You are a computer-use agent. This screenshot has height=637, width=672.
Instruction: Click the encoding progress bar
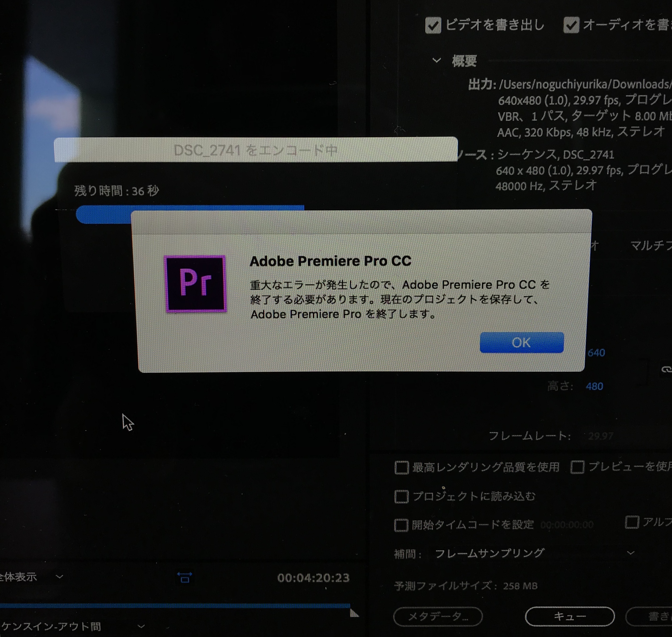(x=190, y=214)
